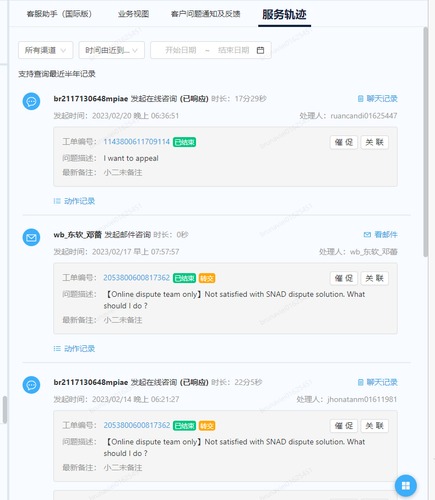Click the handler name jhonatanm01611981
The image size is (435, 500).
pyautogui.click(x=362, y=399)
